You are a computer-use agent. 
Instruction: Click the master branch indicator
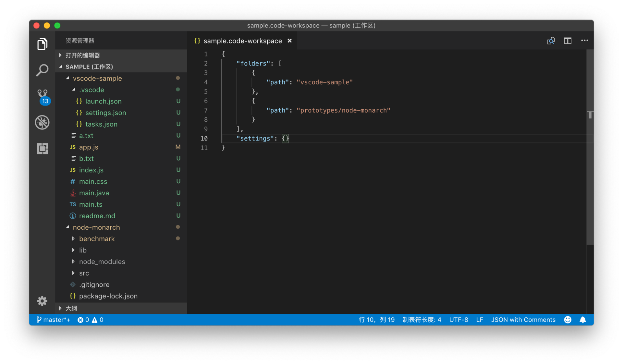coord(53,320)
